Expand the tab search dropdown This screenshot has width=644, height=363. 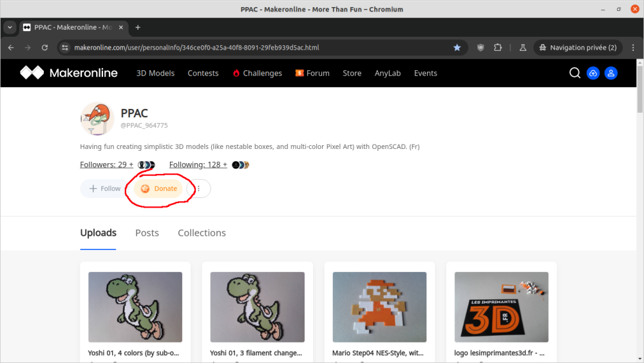click(10, 27)
